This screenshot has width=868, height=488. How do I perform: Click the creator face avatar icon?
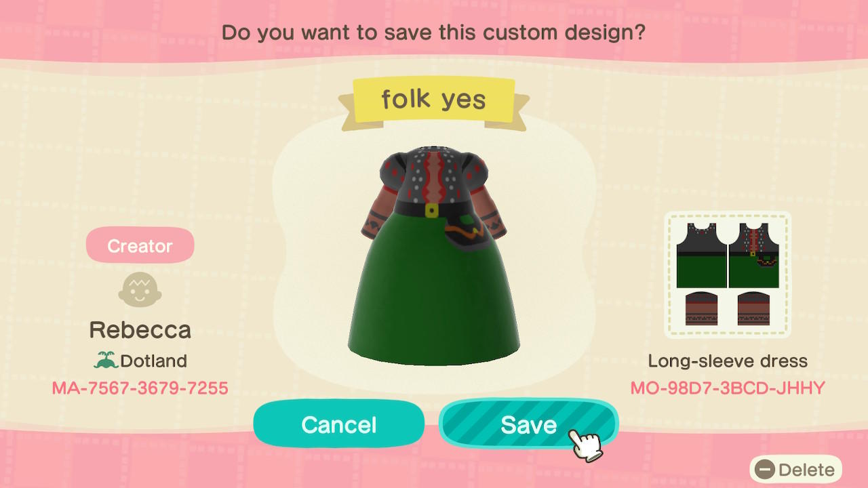[x=140, y=290]
